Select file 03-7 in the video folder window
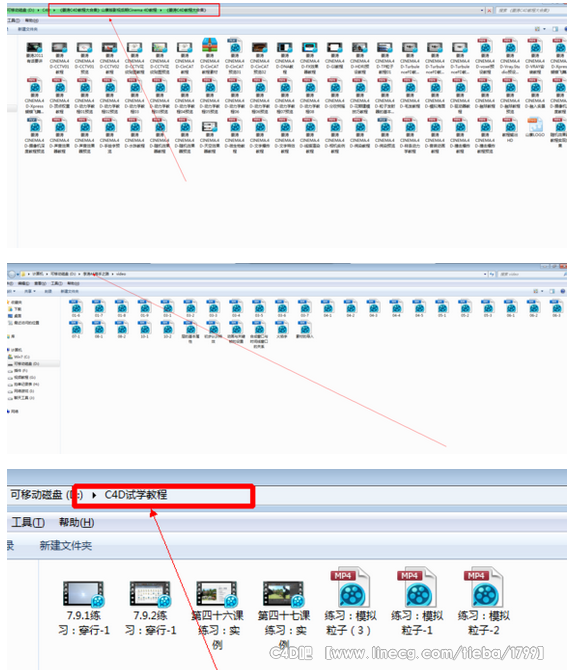The image size is (570, 670). (305, 309)
